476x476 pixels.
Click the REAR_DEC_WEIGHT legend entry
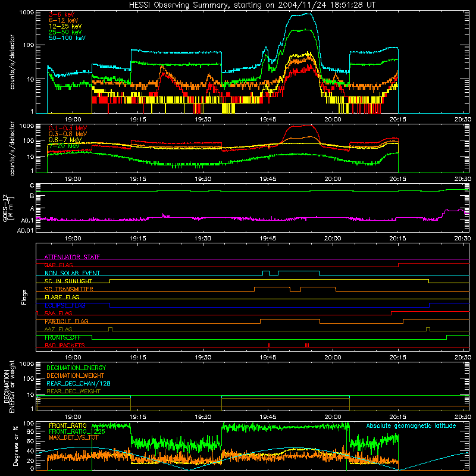(73, 392)
